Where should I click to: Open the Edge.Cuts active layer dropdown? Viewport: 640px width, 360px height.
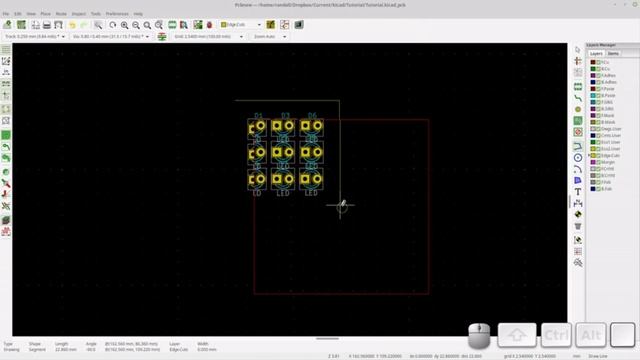click(241, 25)
